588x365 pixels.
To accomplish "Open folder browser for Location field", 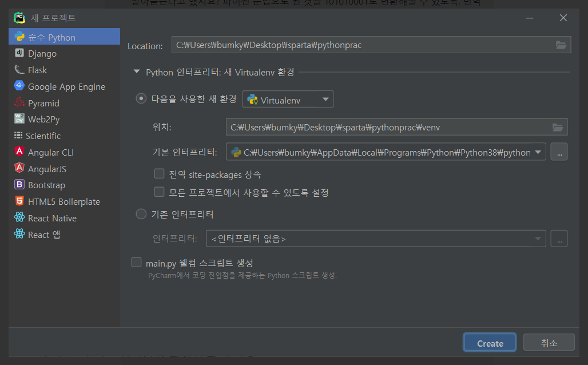I will pyautogui.click(x=561, y=45).
